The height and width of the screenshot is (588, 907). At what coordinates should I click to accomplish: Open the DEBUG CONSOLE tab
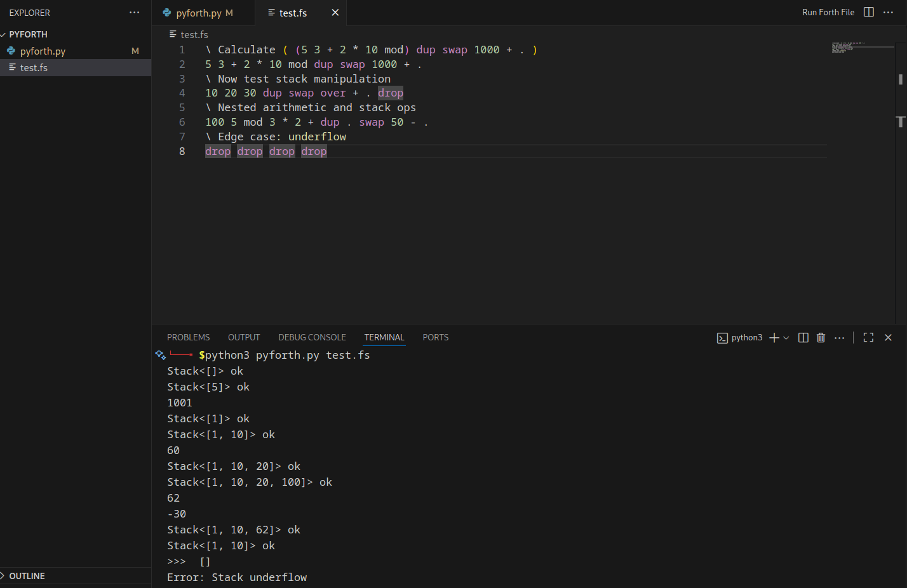pos(312,337)
